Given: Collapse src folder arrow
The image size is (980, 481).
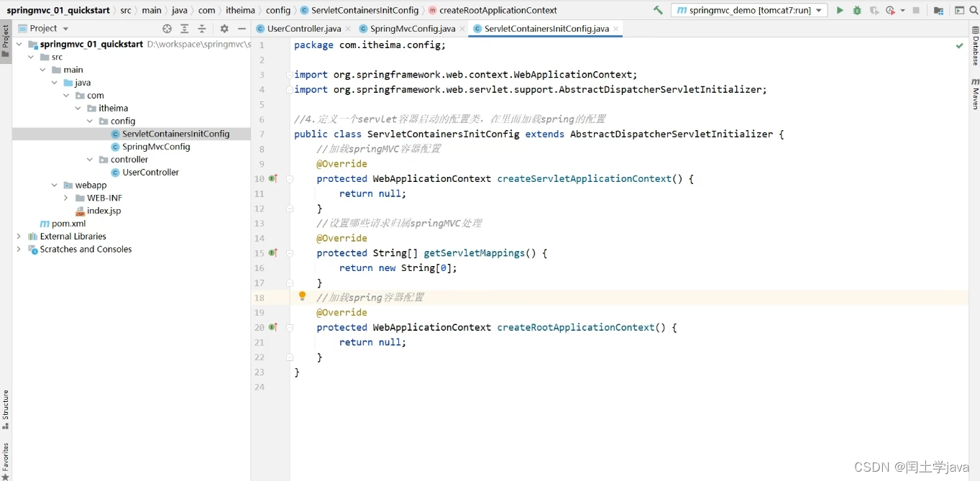Looking at the screenshot, I should (31, 57).
